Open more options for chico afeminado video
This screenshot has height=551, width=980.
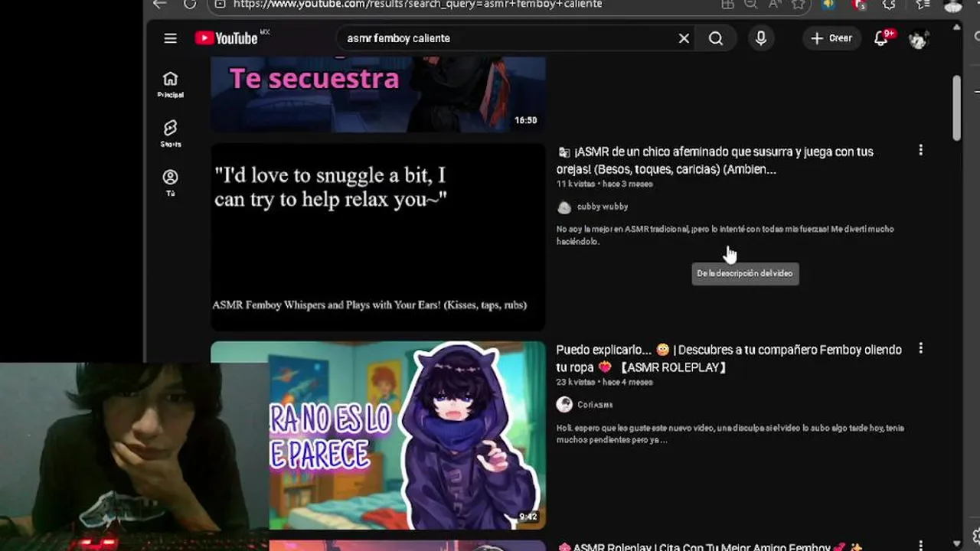click(x=920, y=151)
